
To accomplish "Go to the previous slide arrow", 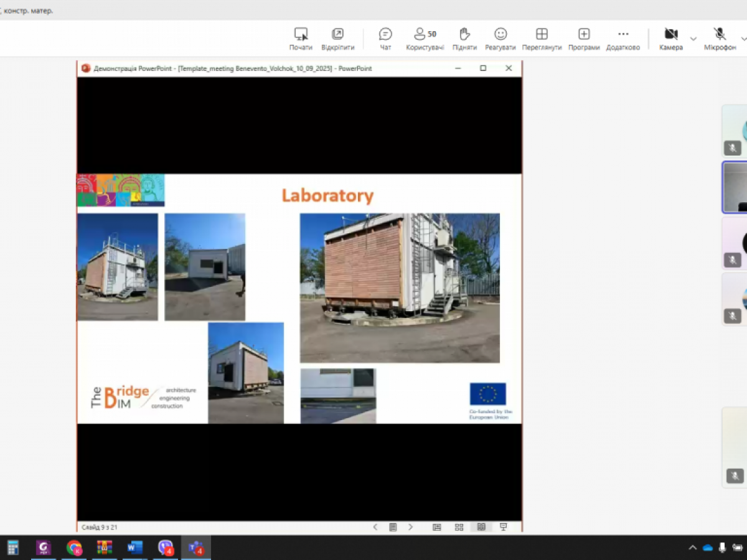I will click(375, 527).
